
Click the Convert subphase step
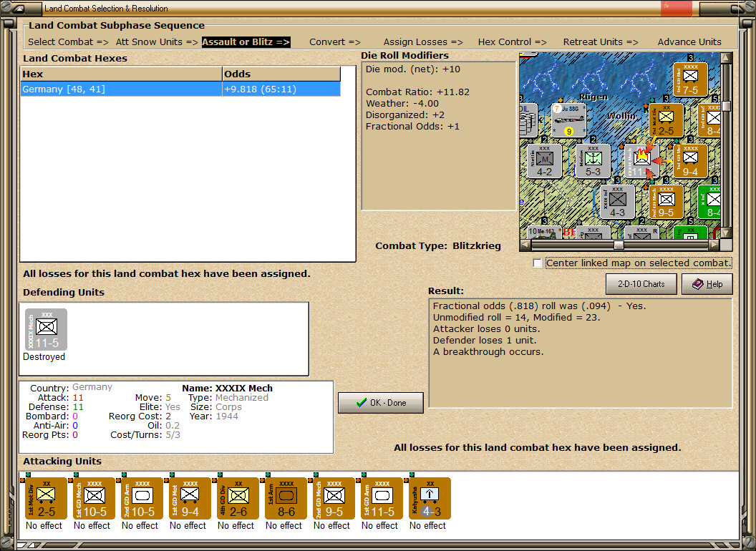(x=334, y=42)
